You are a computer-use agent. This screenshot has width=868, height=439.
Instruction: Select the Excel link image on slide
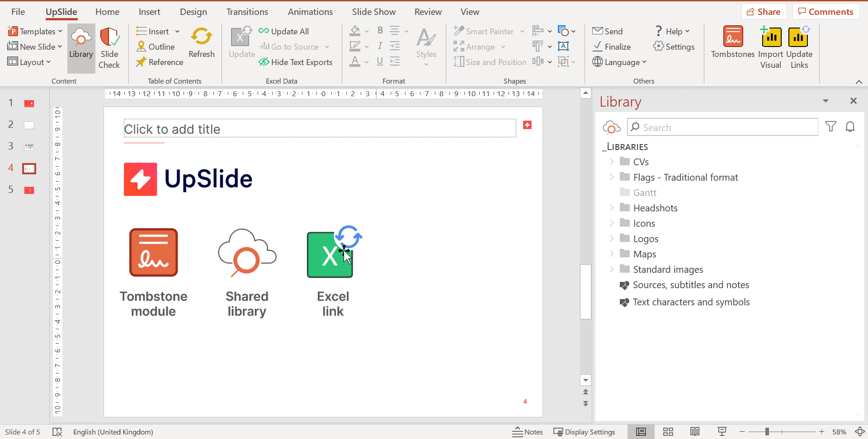coord(334,252)
